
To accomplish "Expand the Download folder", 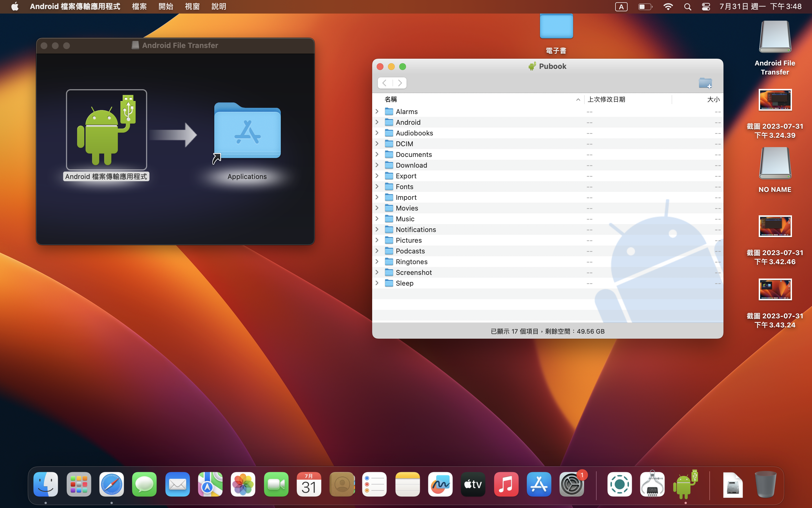I will tap(377, 165).
